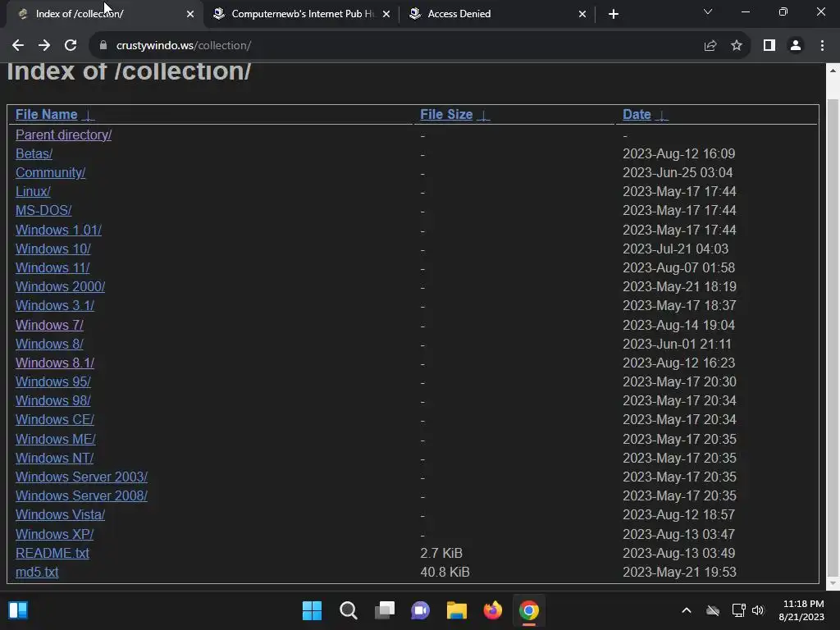Open the Widgets panel icon

18,610
